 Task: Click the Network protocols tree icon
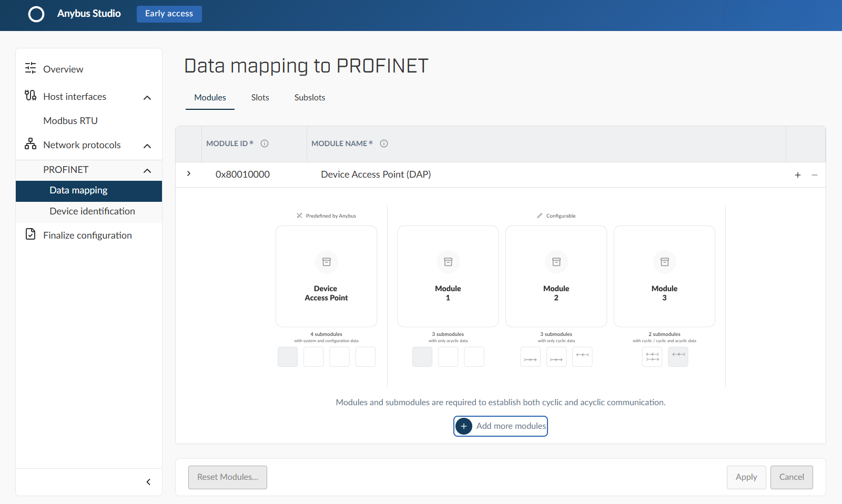(31, 143)
